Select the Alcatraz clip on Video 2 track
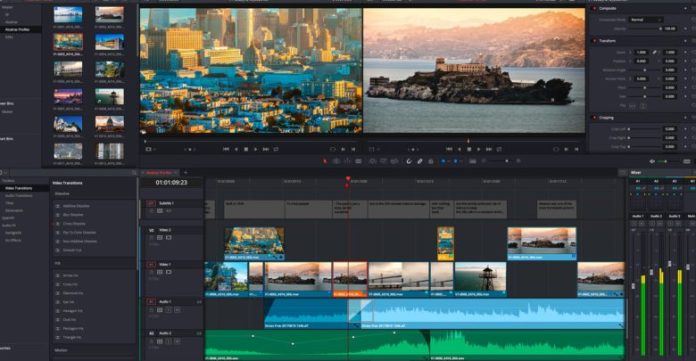Screen dimensions: 696x361 (x=542, y=243)
